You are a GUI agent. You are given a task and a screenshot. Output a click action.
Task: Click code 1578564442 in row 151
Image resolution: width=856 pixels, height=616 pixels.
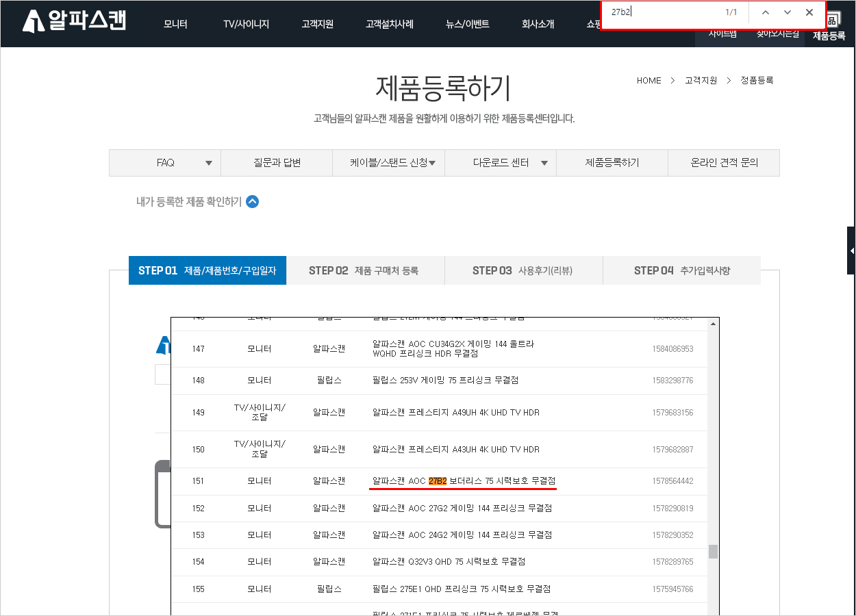[x=672, y=481]
